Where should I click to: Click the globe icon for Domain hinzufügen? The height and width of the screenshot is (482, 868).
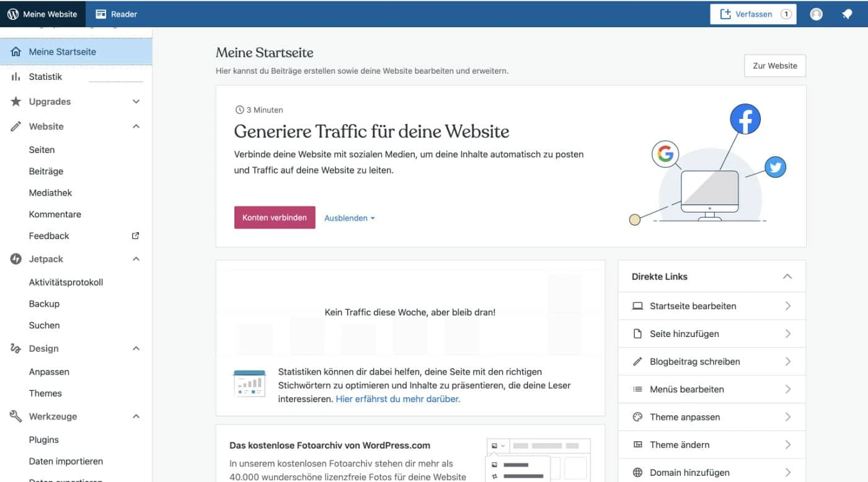[x=637, y=473]
